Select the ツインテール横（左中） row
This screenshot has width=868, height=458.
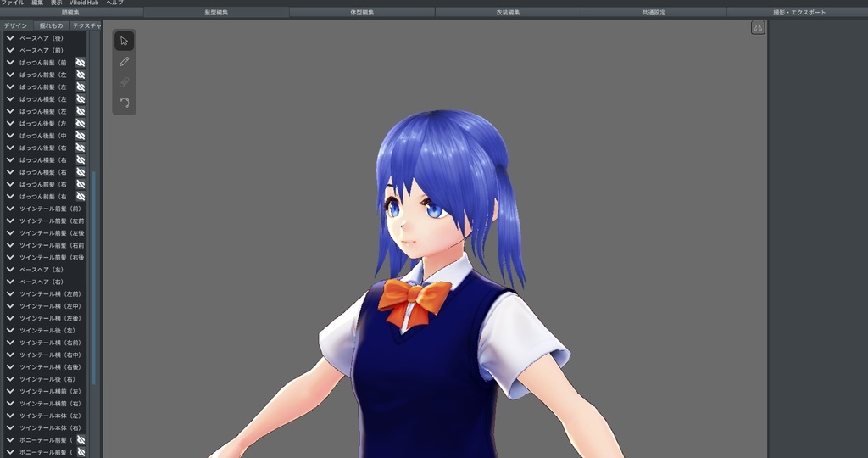tap(44, 306)
